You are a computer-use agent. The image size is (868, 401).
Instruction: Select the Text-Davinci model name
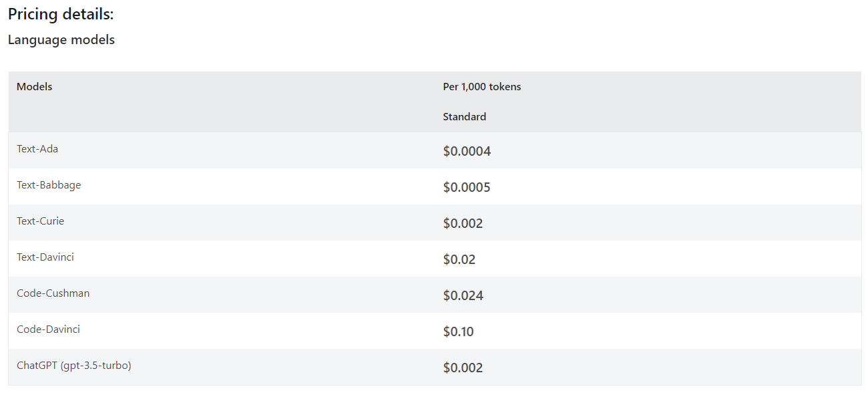45,257
